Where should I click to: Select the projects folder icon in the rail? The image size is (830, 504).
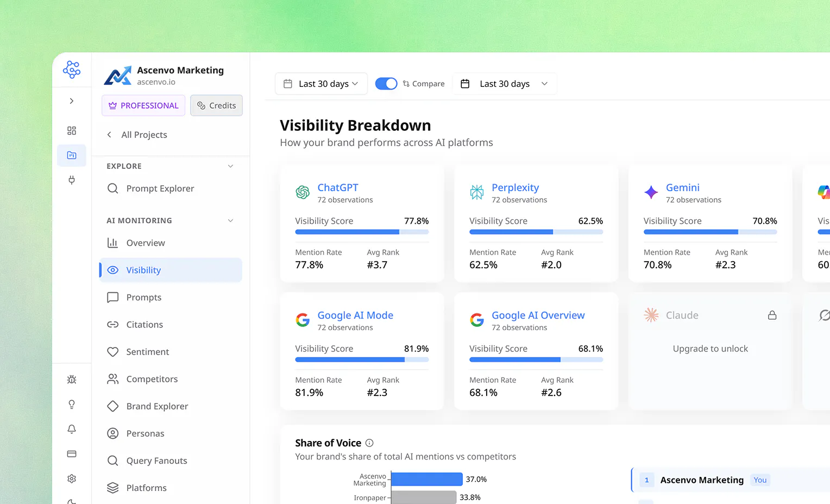(72, 155)
